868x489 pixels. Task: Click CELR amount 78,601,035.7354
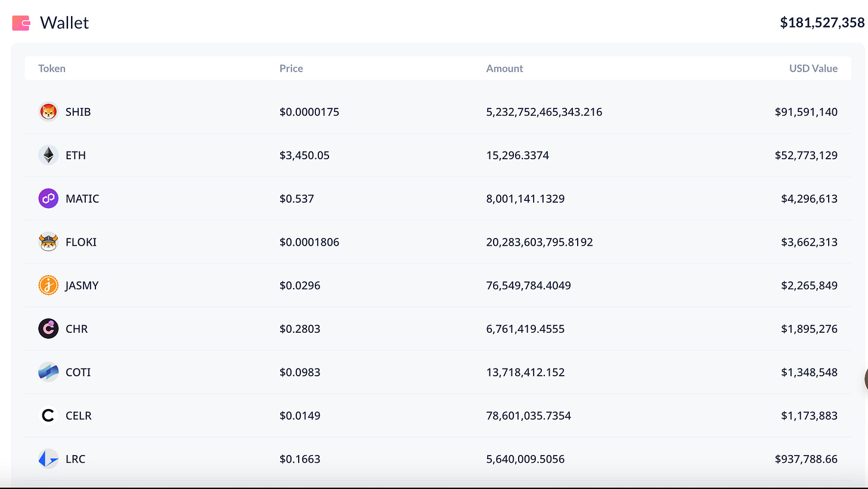point(529,416)
